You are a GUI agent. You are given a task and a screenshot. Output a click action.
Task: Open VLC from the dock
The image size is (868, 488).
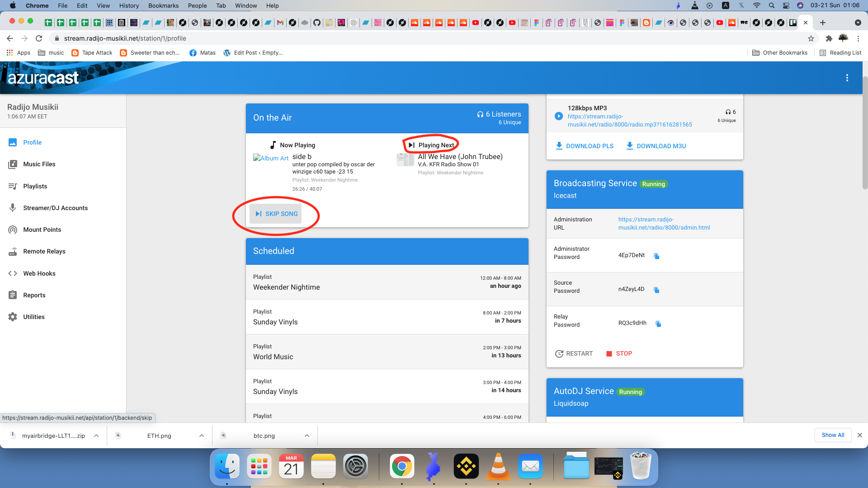(x=498, y=467)
